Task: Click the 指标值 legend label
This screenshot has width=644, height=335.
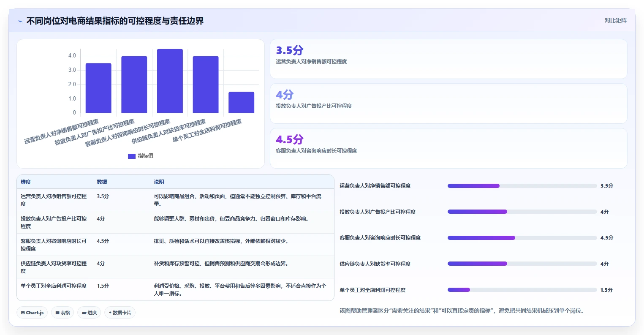Action: pos(146,156)
